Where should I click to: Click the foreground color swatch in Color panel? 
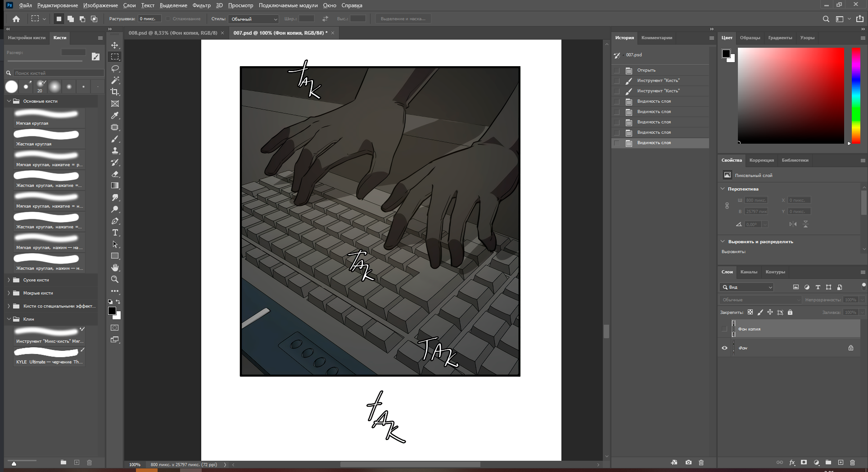tap(726, 54)
